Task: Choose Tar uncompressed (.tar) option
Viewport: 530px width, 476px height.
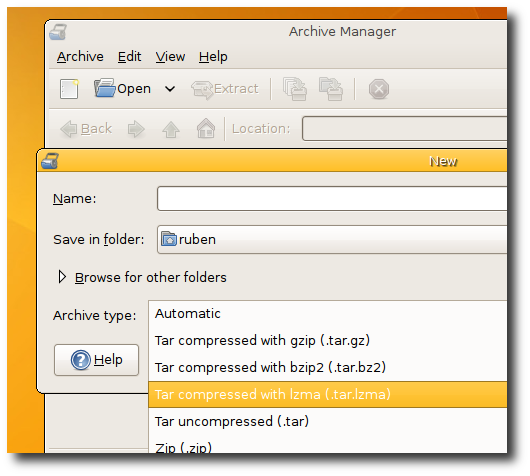Action: point(328,422)
